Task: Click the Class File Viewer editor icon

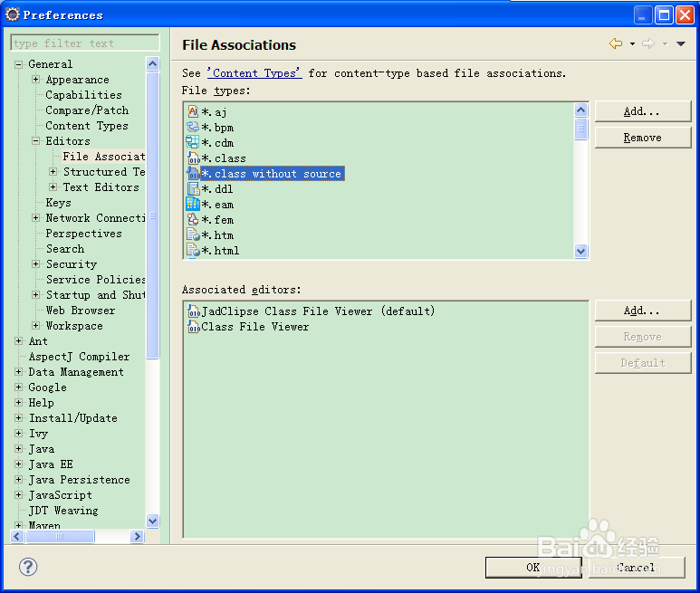Action: (x=194, y=327)
